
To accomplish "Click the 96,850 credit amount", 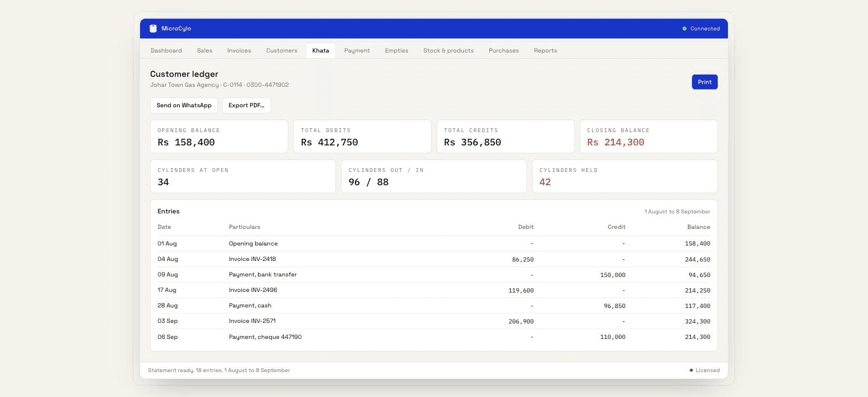I will pyautogui.click(x=615, y=306).
